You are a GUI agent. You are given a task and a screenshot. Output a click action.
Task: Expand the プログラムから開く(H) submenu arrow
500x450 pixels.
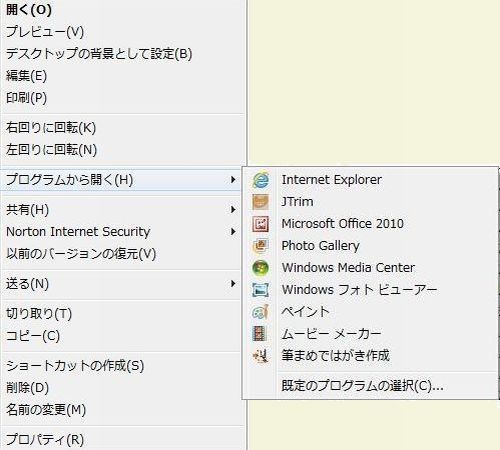pyautogui.click(x=233, y=180)
